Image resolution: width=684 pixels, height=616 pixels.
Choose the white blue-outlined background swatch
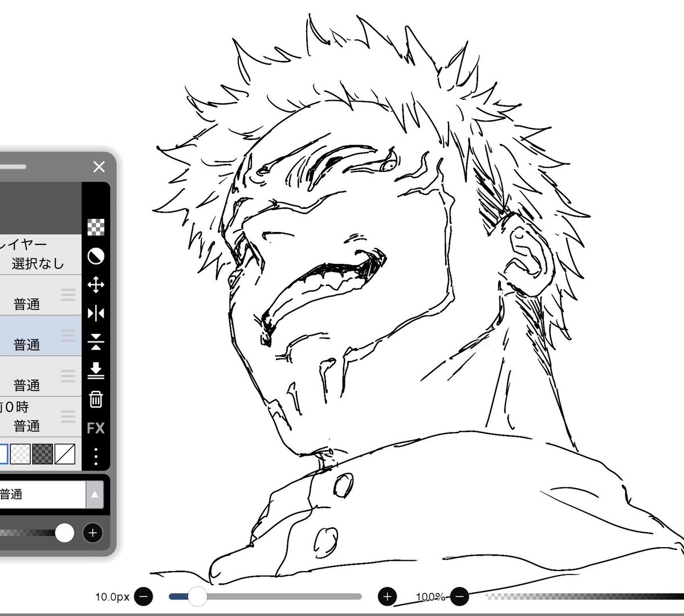(x=3, y=454)
